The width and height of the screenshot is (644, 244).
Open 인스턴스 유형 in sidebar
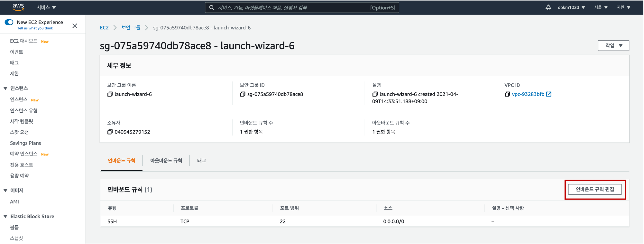(x=24, y=110)
